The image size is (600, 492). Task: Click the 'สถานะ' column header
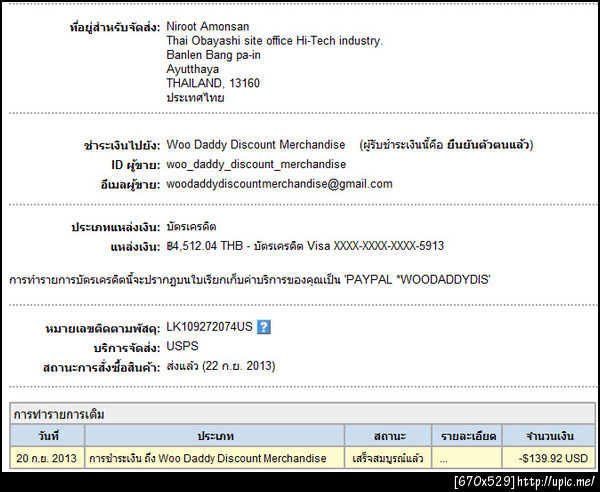click(x=389, y=436)
